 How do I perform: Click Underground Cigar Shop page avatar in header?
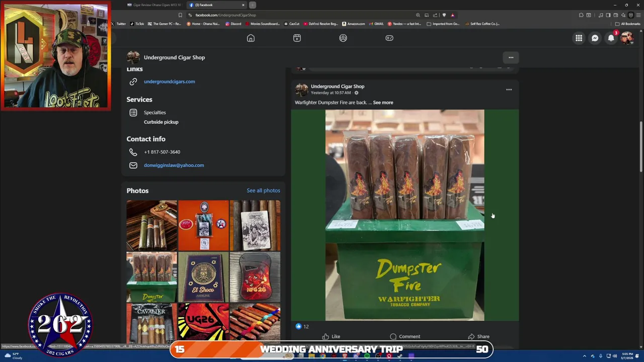pyautogui.click(x=133, y=57)
